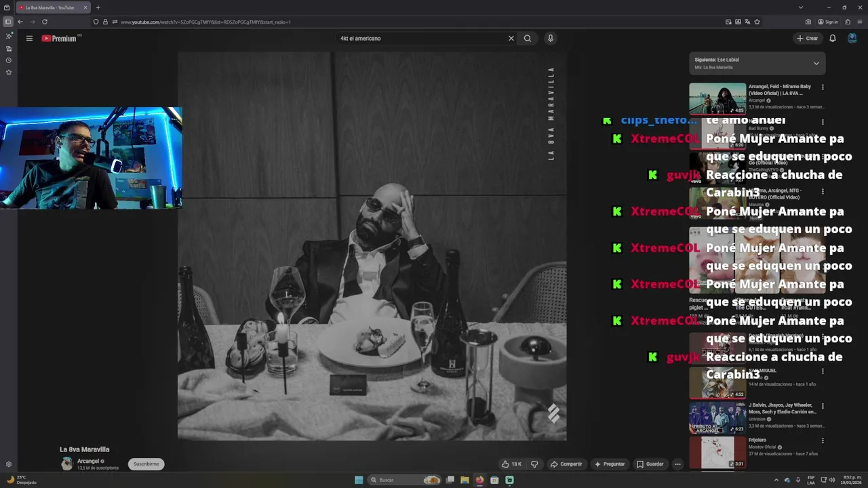Click the browser screenshot camera icon
868x488 pixels.
click(808, 22)
